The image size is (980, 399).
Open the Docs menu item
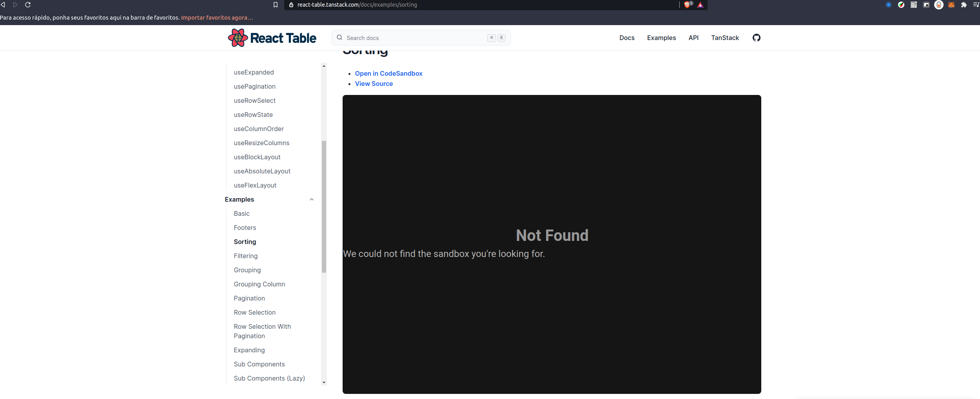tap(626, 38)
